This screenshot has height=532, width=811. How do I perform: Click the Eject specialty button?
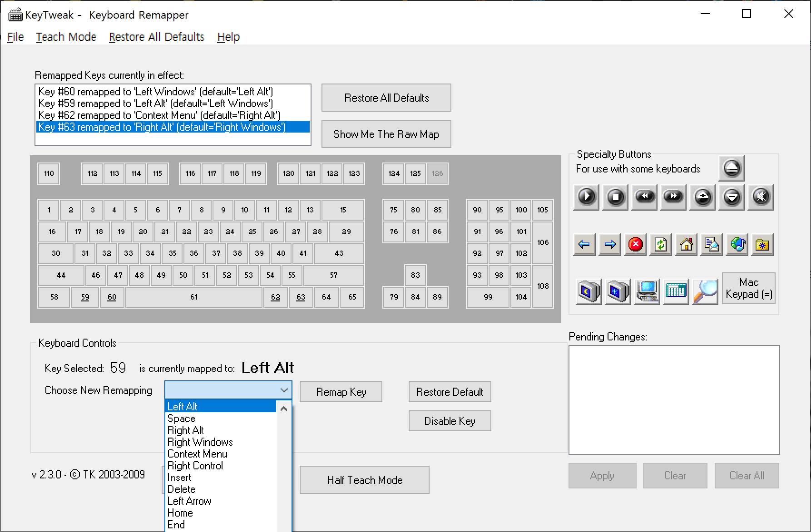pos(731,168)
